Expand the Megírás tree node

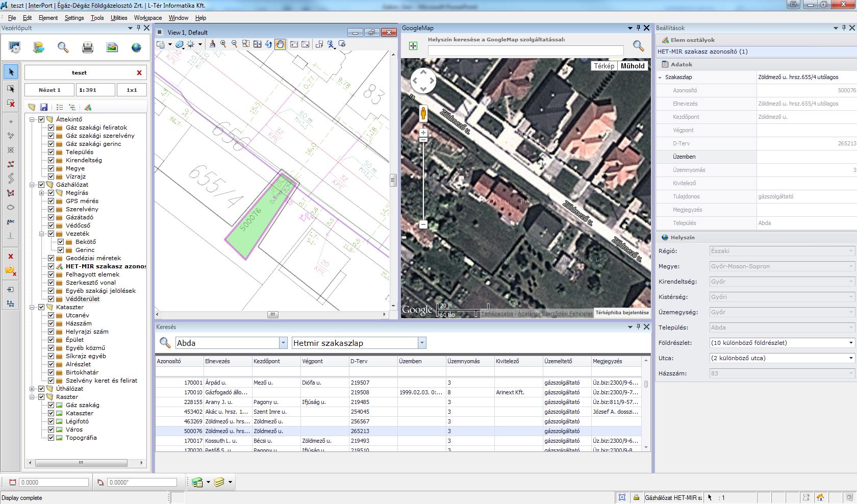click(42, 193)
